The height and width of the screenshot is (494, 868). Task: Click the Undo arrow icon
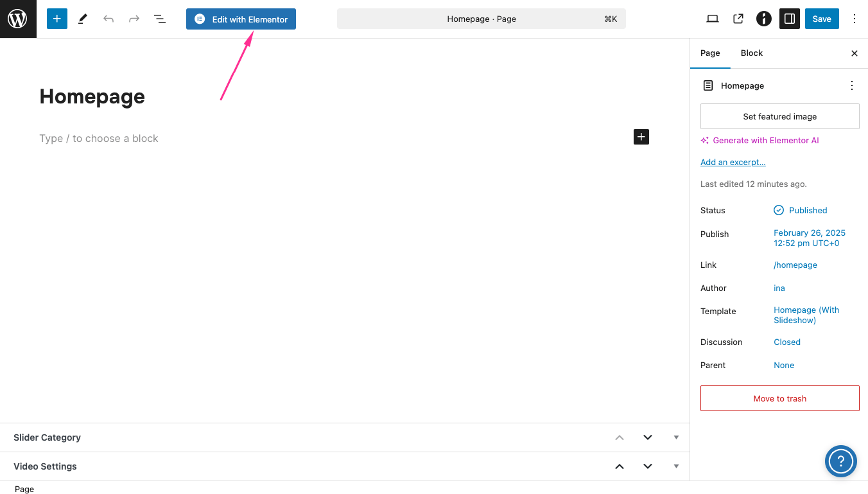click(x=108, y=19)
